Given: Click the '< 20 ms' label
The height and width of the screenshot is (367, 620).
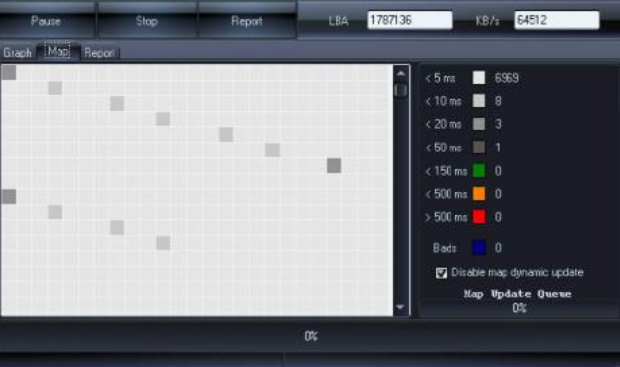Looking at the screenshot, I should 443,124.
